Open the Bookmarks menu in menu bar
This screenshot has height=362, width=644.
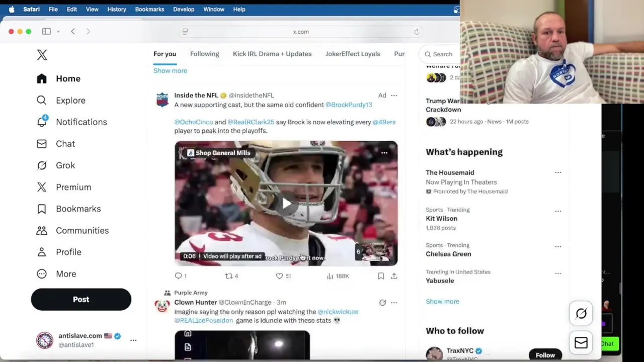[x=149, y=9]
